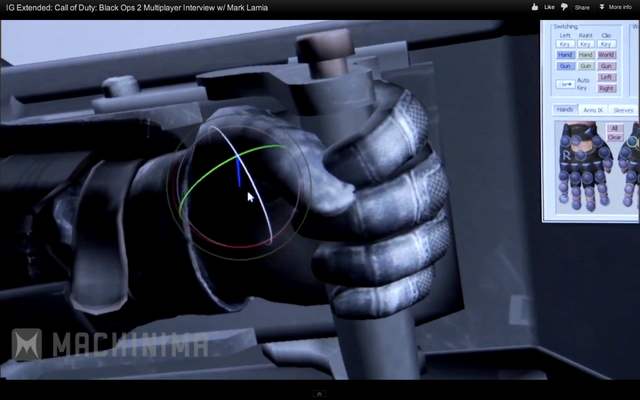Click the Clear selection button
Viewport: 640px width, 400px height.
point(614,138)
